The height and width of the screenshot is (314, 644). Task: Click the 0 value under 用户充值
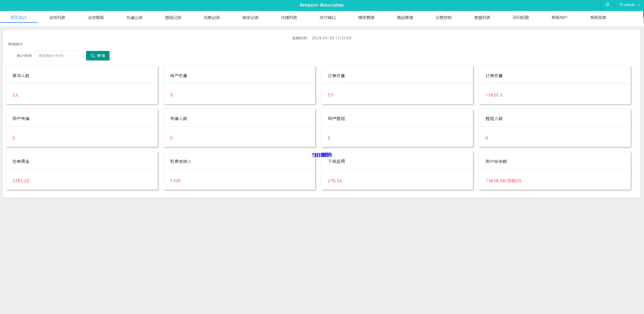[14, 138]
